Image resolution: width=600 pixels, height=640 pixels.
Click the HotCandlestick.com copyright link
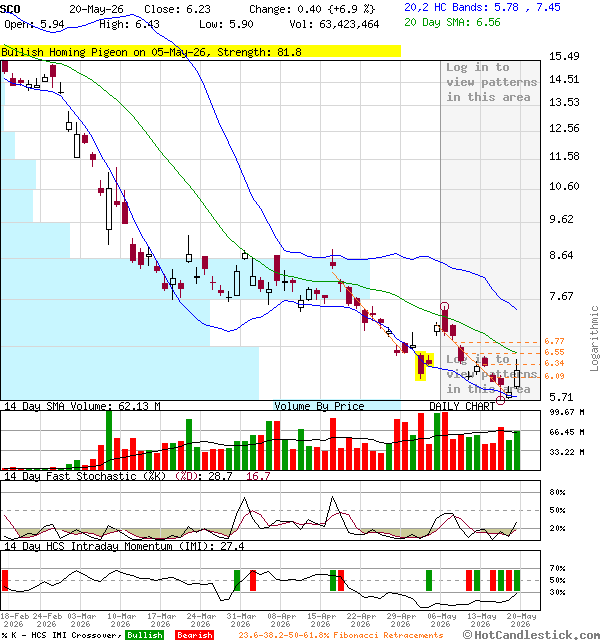(x=532, y=634)
